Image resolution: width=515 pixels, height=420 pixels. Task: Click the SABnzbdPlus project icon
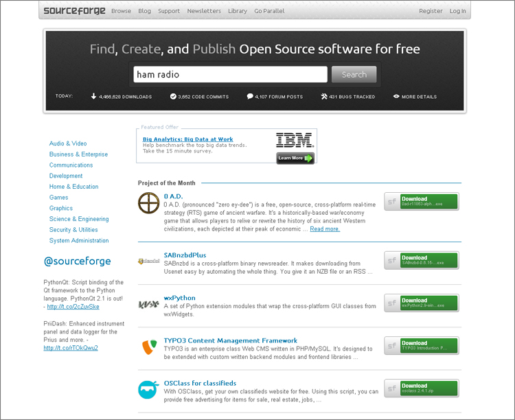(x=148, y=261)
